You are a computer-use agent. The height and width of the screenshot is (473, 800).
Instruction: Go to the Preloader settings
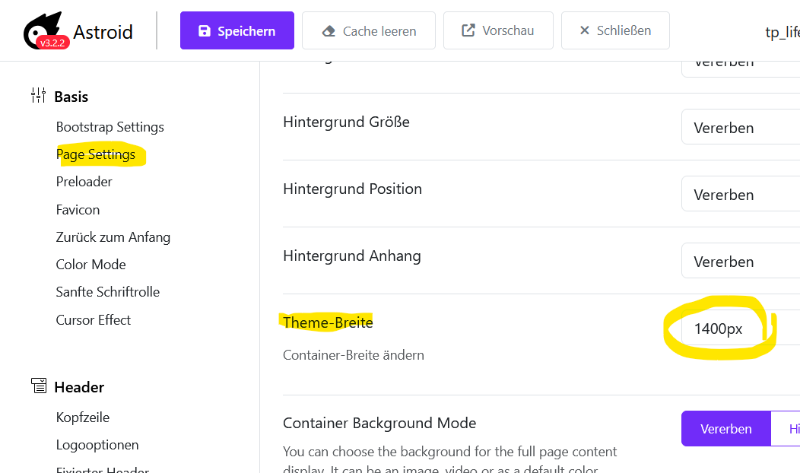(84, 182)
